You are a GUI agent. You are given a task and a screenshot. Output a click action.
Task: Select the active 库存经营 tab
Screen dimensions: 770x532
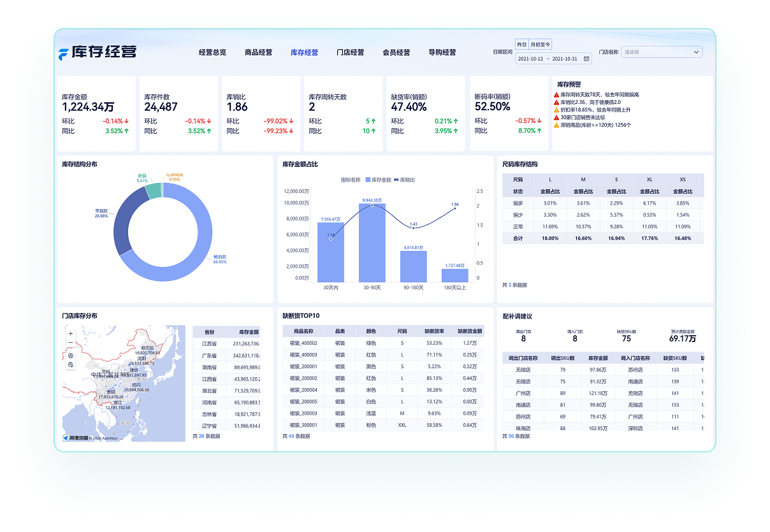click(x=304, y=53)
